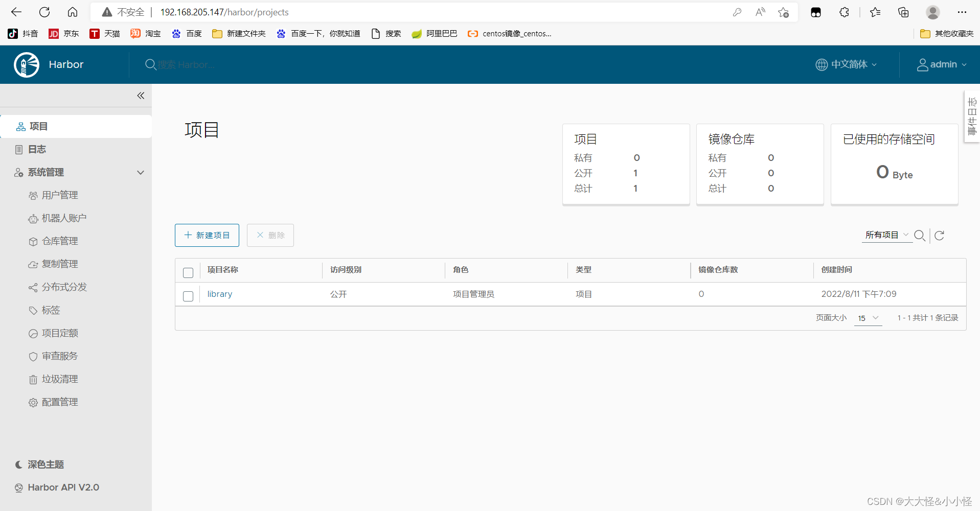
Task: Open 复制管理 page
Action: click(60, 264)
